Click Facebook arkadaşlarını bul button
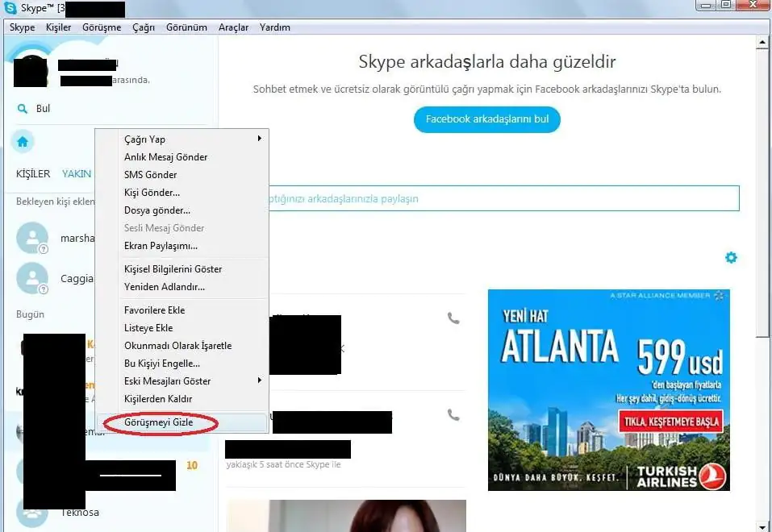Screen dimensions: 772x532 point(487,119)
